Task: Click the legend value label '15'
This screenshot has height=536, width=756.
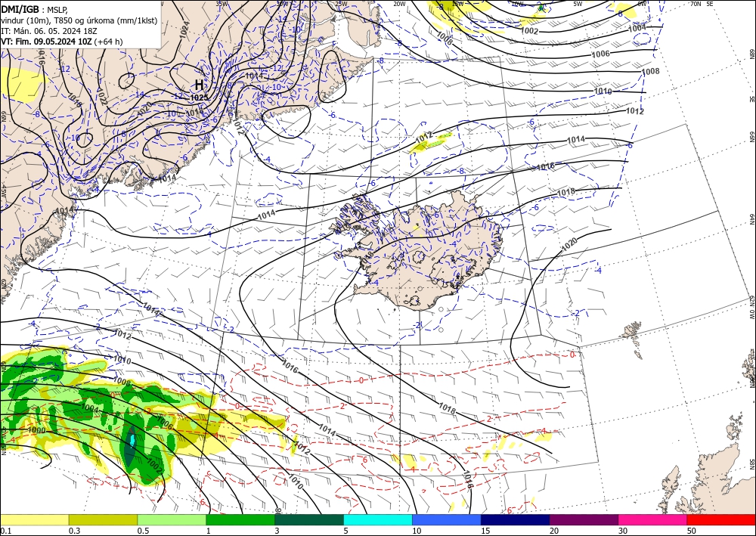Action: [x=485, y=531]
